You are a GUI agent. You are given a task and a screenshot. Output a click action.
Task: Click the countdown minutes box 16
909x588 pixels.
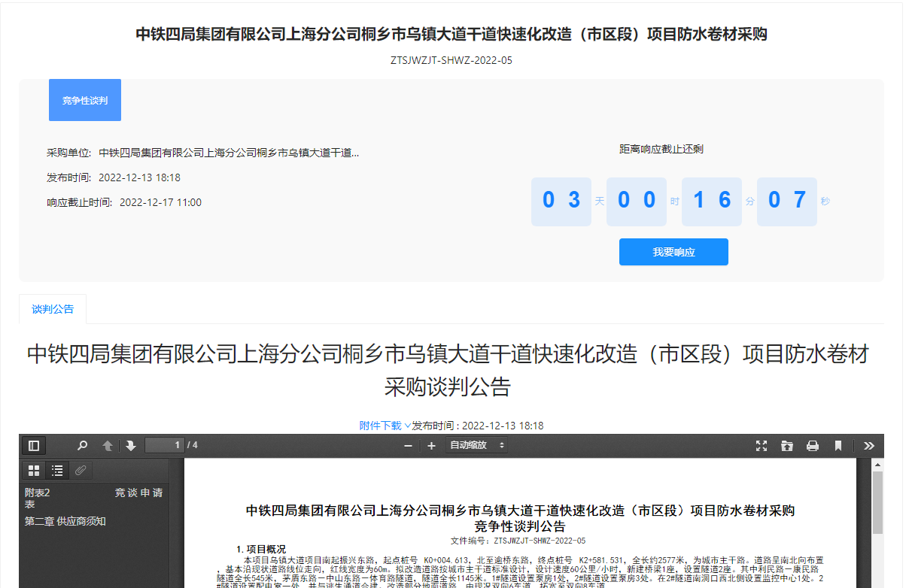coord(712,202)
